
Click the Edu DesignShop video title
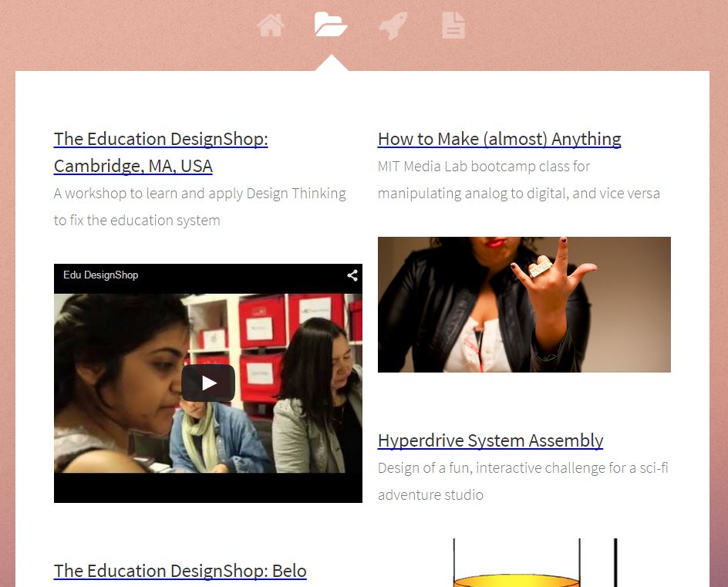tap(101, 275)
